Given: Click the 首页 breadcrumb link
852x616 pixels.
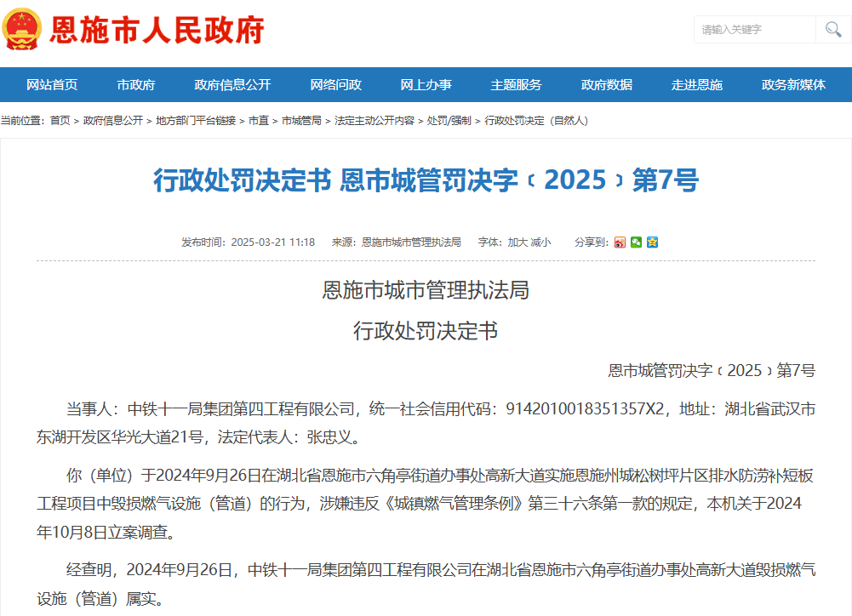Looking at the screenshot, I should point(60,121).
